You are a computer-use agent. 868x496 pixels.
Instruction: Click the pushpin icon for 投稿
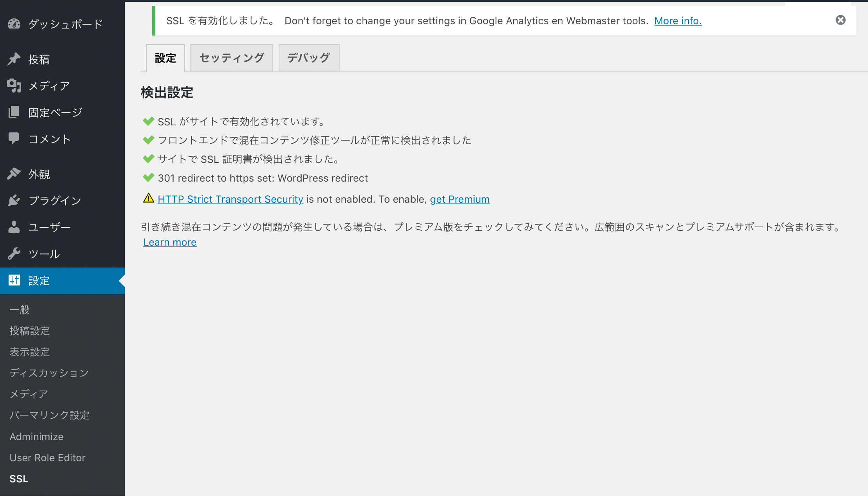(14, 59)
